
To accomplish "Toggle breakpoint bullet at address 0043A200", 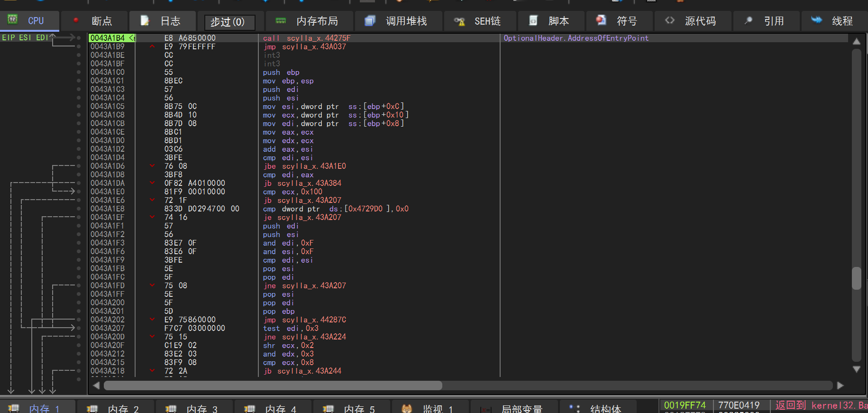I will (79, 303).
